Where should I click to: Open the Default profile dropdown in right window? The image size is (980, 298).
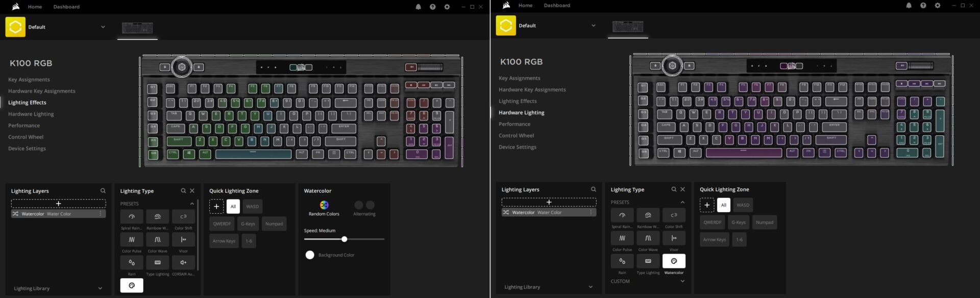pyautogui.click(x=593, y=26)
